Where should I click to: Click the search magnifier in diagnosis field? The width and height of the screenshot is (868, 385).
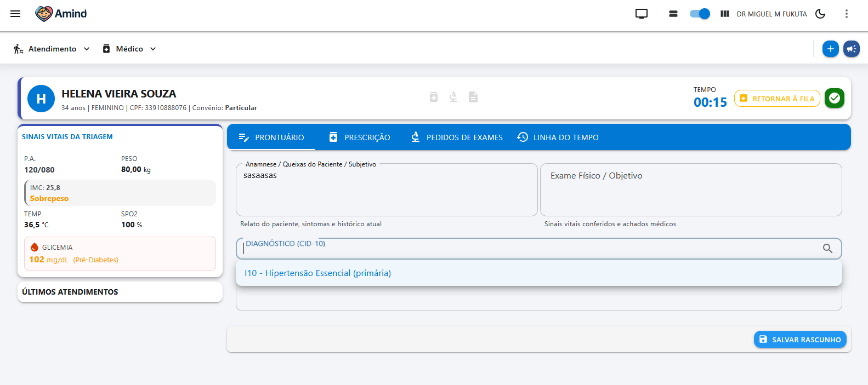point(827,249)
